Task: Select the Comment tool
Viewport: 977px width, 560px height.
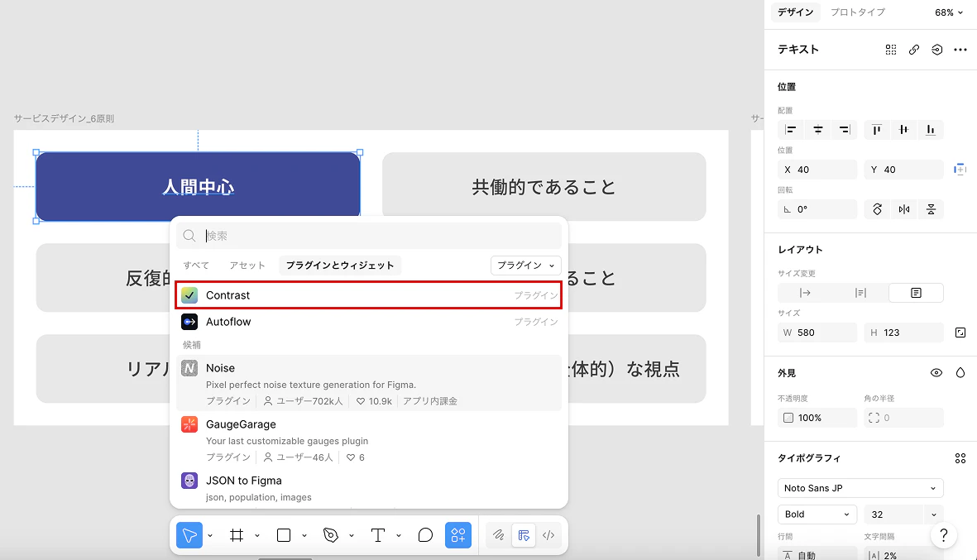Action: (x=425, y=535)
